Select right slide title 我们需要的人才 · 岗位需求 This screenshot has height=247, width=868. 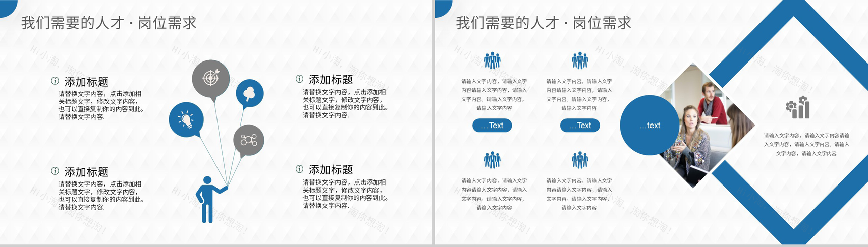(544, 23)
